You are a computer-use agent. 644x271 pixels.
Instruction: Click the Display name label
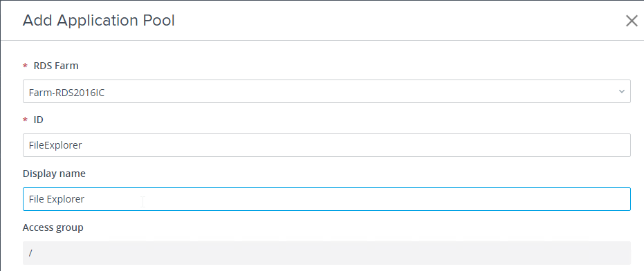54,174
